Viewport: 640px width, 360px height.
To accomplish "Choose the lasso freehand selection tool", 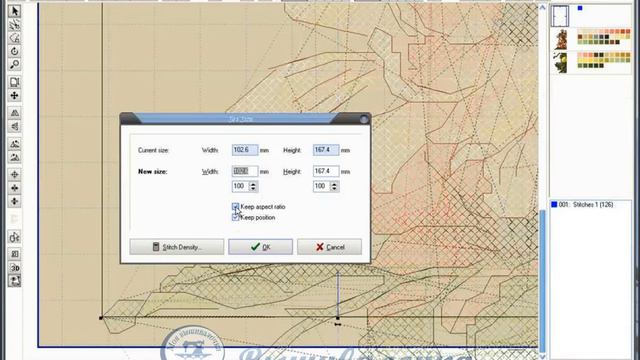I will [14, 38].
